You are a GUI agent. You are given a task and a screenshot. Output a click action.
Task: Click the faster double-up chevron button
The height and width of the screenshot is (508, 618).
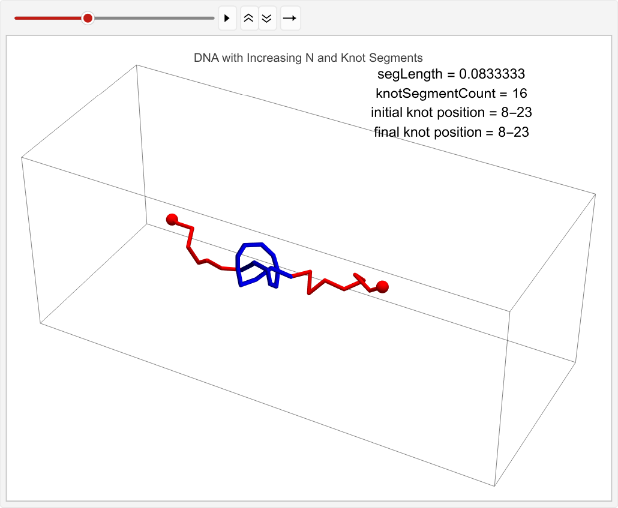[x=249, y=18]
